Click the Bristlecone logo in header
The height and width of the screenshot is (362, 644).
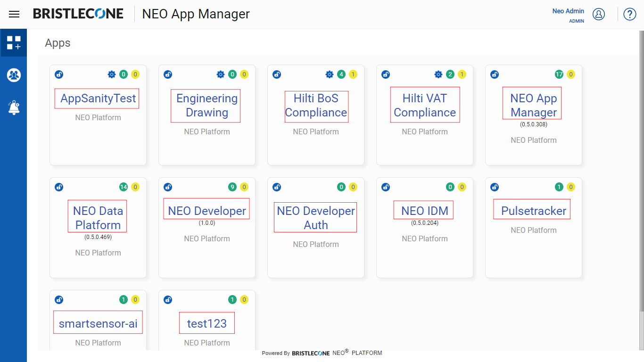pyautogui.click(x=78, y=14)
